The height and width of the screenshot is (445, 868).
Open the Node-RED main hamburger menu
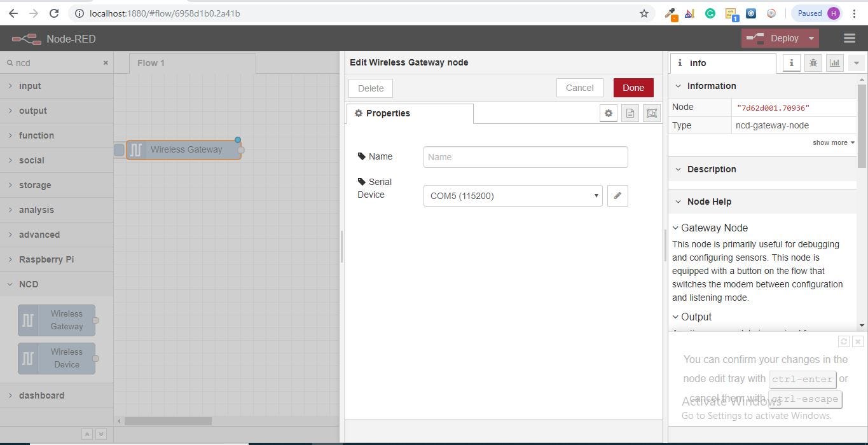pos(849,38)
